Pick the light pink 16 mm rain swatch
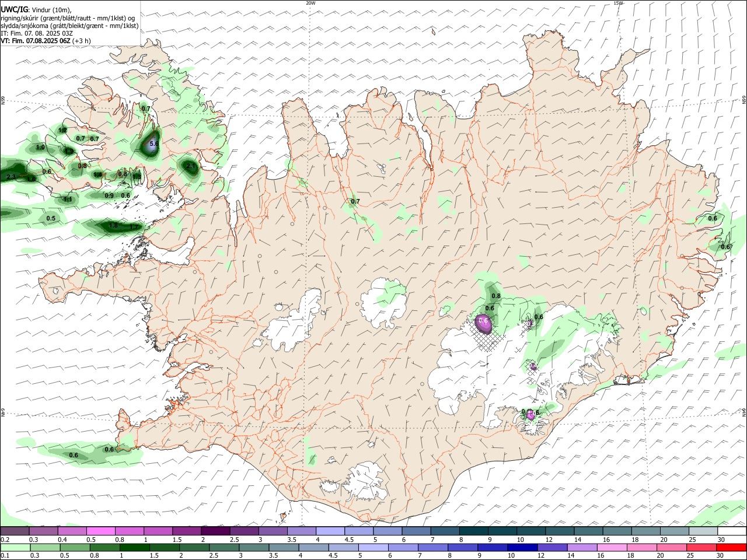747x560 pixels. coord(612,547)
